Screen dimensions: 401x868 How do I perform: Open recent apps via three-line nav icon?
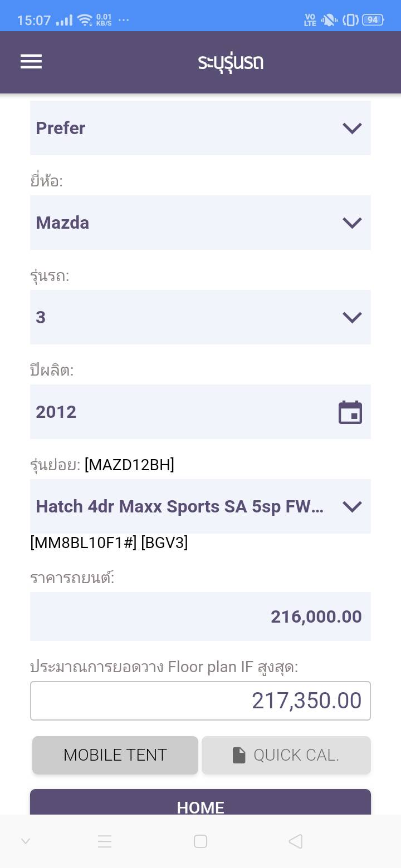[x=105, y=841]
